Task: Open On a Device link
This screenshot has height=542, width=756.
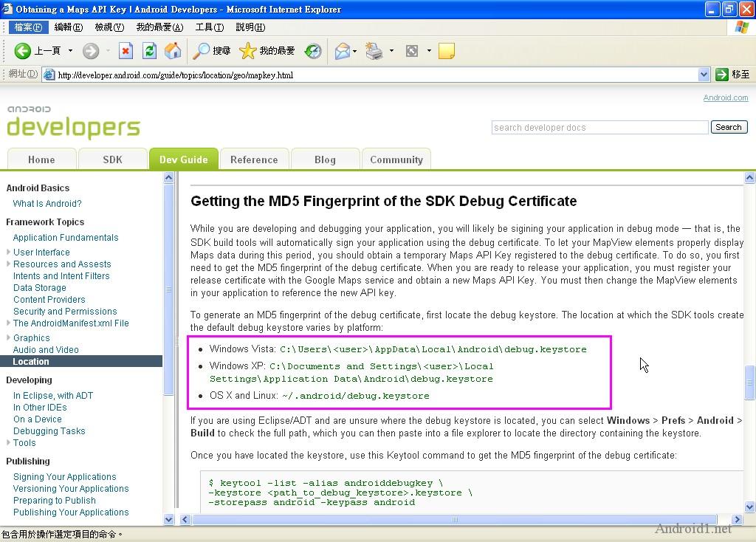Action: click(38, 419)
